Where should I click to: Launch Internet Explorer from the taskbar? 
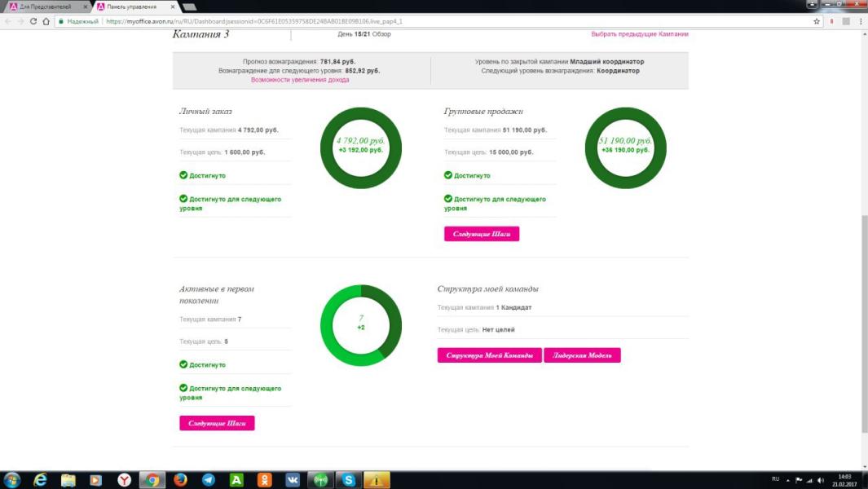tap(40, 479)
